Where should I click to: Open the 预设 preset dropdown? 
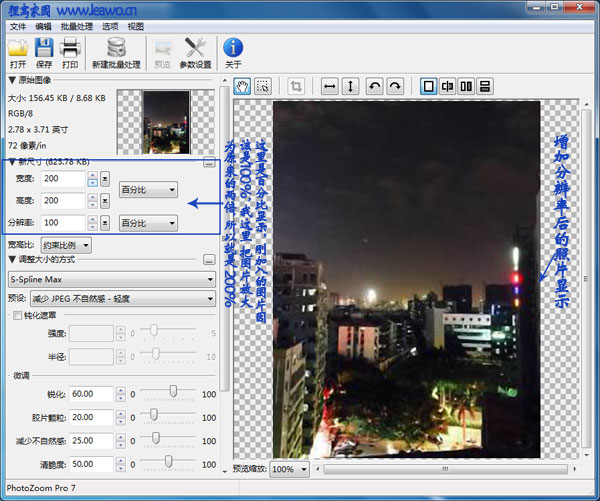tap(123, 299)
